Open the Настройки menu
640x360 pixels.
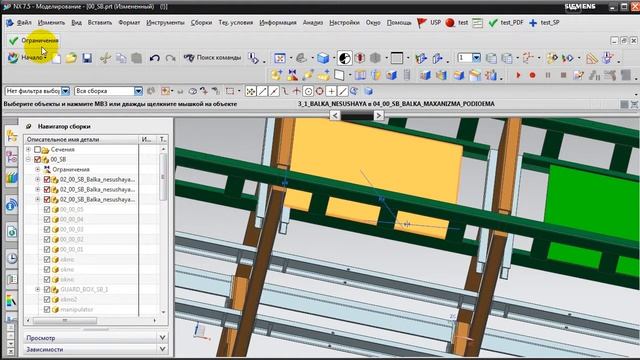coord(344,23)
